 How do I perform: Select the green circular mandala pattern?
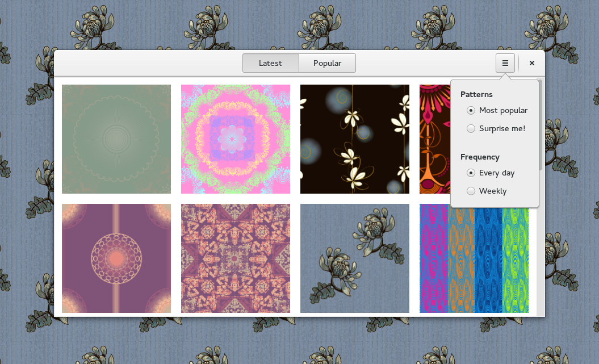[x=116, y=139]
